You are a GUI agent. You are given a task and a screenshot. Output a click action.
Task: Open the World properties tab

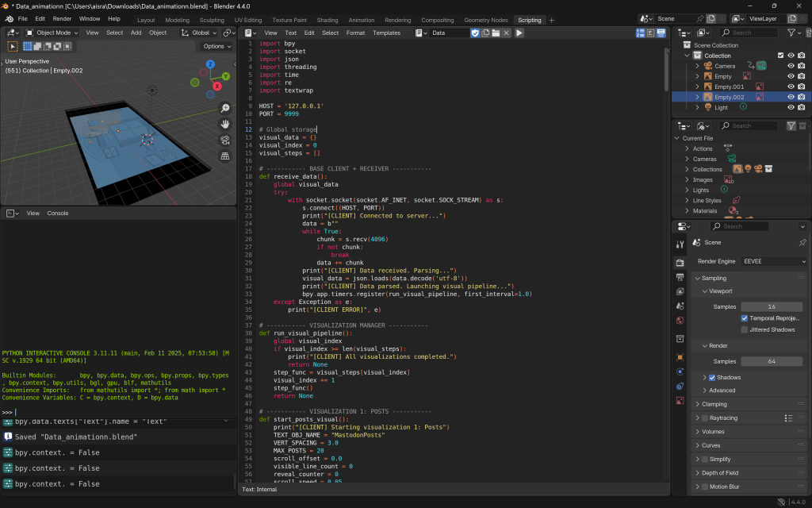(x=680, y=321)
